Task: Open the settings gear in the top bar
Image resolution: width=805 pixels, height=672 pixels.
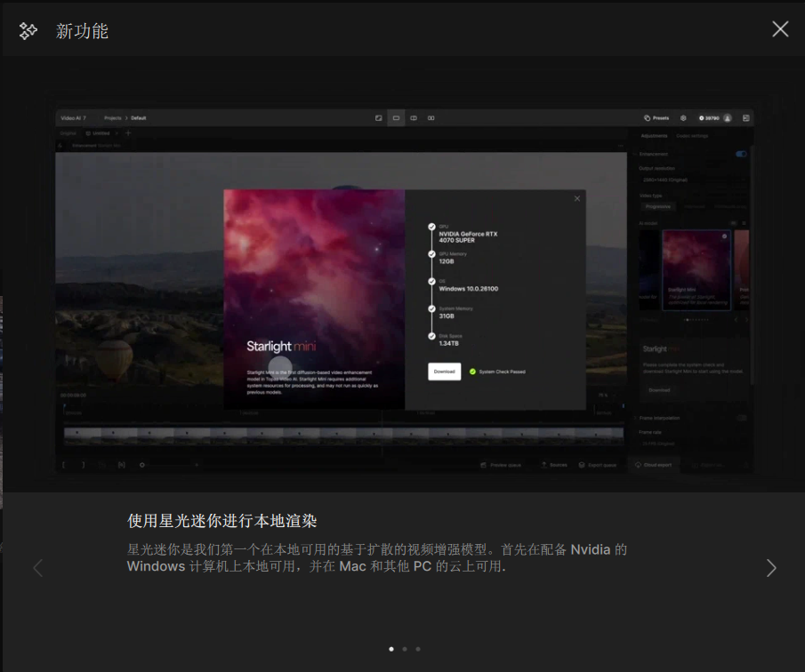Action: [683, 118]
